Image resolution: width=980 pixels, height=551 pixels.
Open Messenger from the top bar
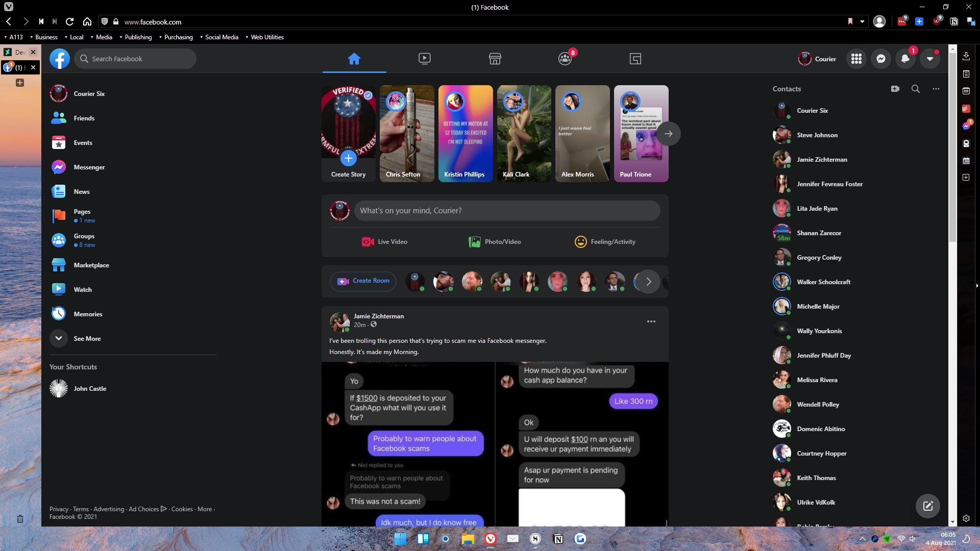click(881, 59)
